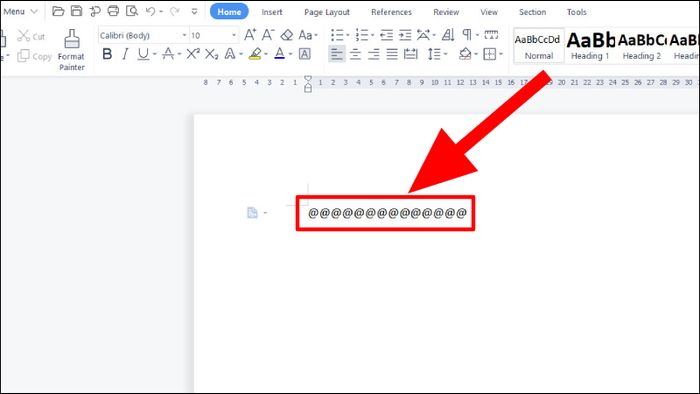Open the dropdown beside the Undo arrow
This screenshot has height=394, width=700.
coord(161,12)
